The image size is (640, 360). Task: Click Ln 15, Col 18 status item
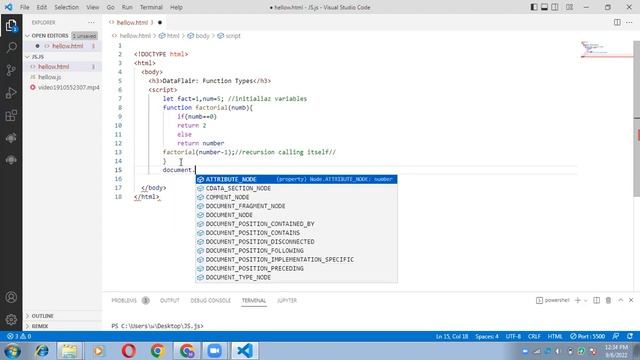click(x=452, y=336)
